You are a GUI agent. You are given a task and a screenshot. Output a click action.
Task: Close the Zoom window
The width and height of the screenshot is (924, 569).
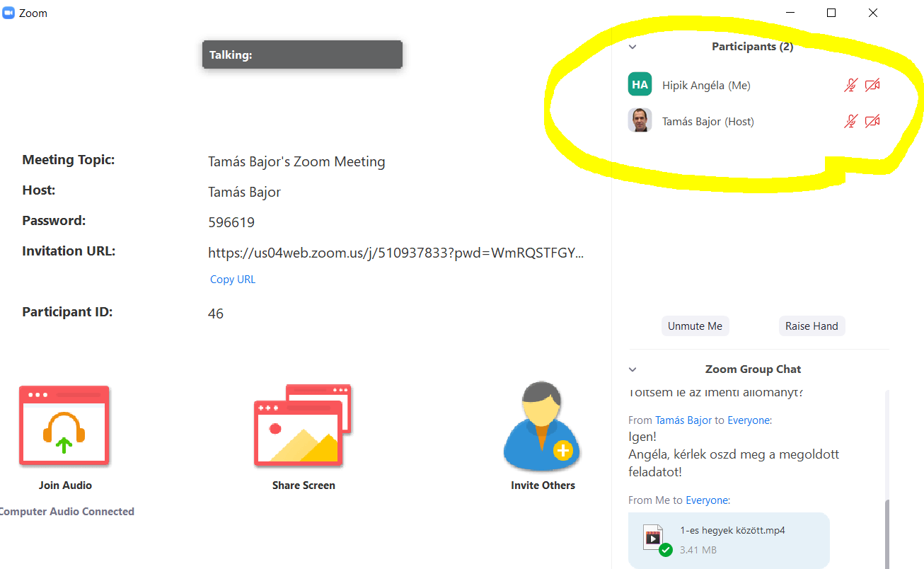[873, 13]
